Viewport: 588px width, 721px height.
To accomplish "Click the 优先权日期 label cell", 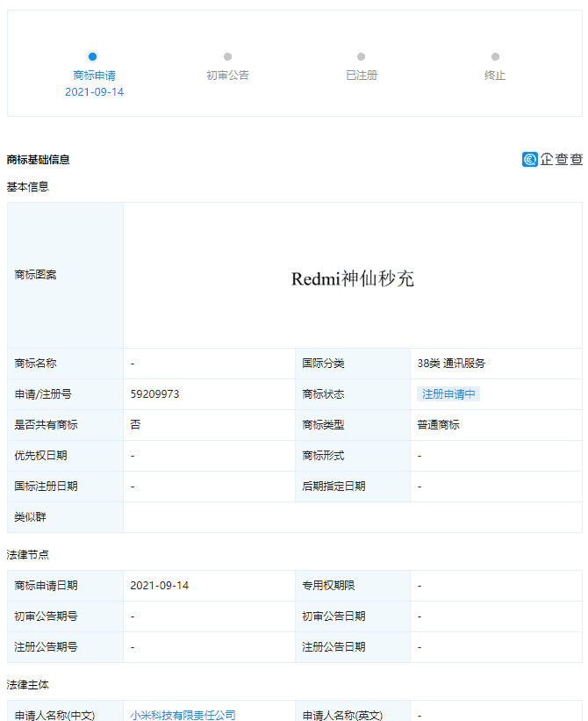I will coord(65,456).
